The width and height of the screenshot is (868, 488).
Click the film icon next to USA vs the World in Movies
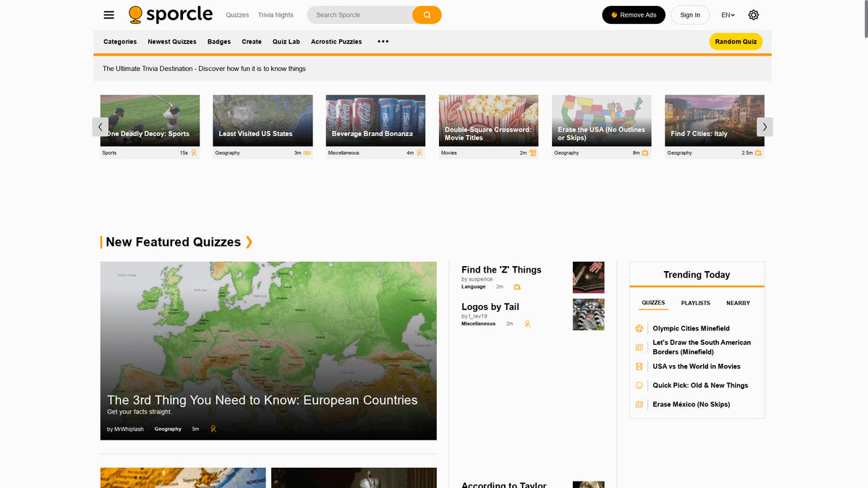click(x=639, y=367)
